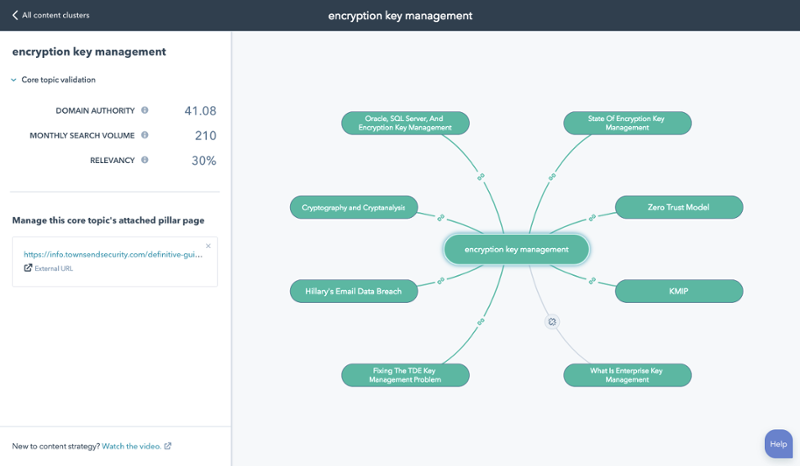Image resolution: width=800 pixels, height=466 pixels.
Task: Click link icon on Hillary's Email Data Breach connector
Action: tap(440, 281)
